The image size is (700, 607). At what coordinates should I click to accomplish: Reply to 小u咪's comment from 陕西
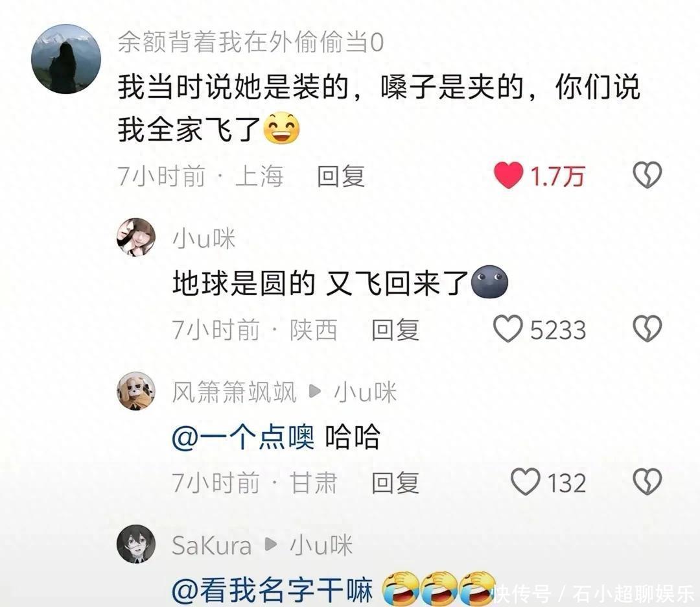395,329
